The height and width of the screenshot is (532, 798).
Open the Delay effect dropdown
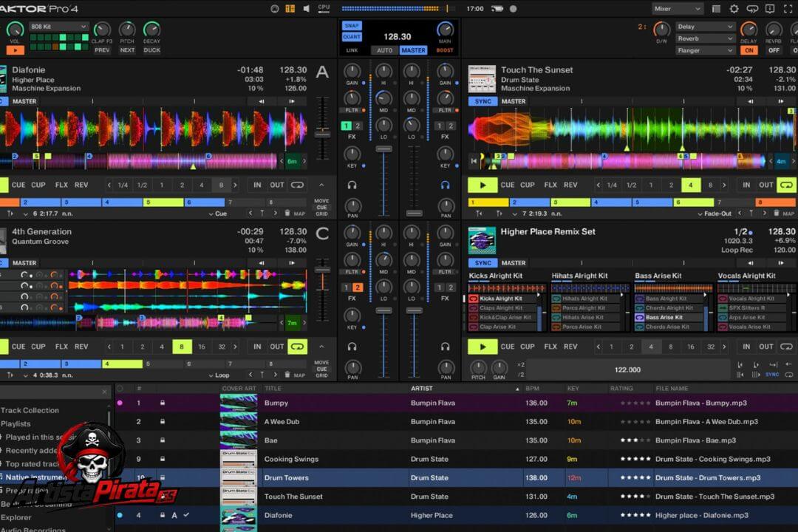click(x=705, y=27)
